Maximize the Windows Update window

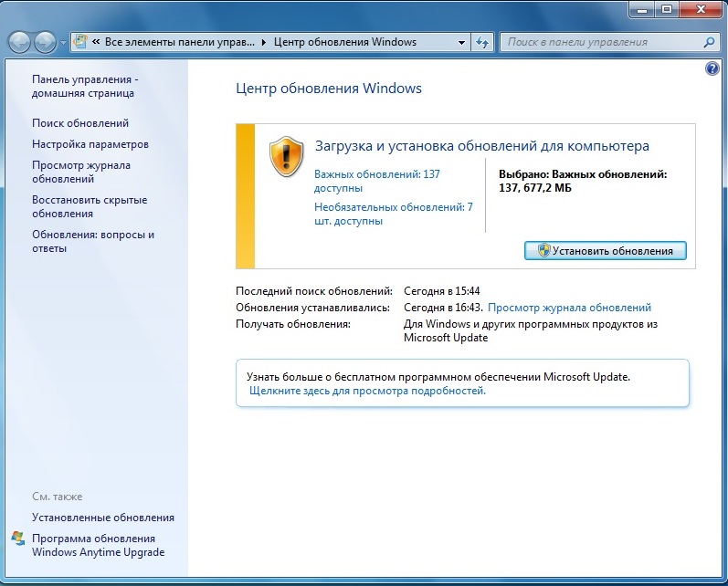pos(667,9)
